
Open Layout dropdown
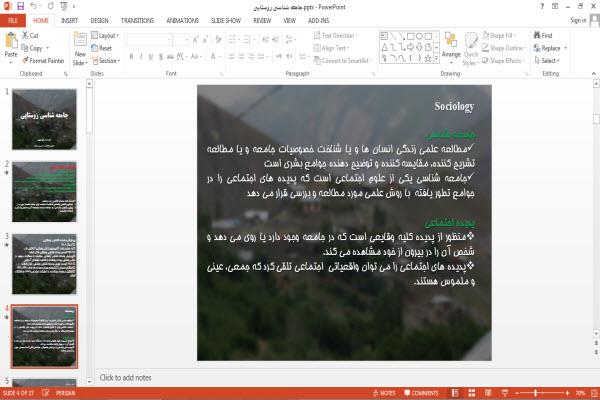[x=105, y=36]
